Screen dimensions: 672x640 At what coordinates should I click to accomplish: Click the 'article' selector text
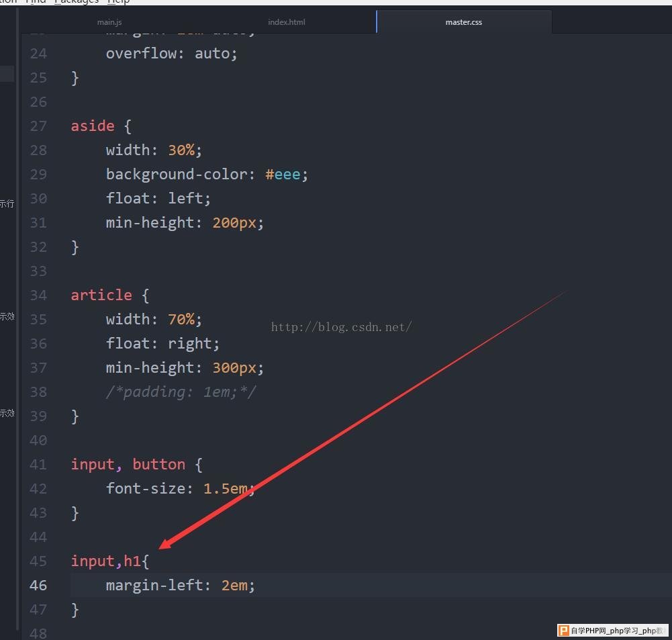101,295
